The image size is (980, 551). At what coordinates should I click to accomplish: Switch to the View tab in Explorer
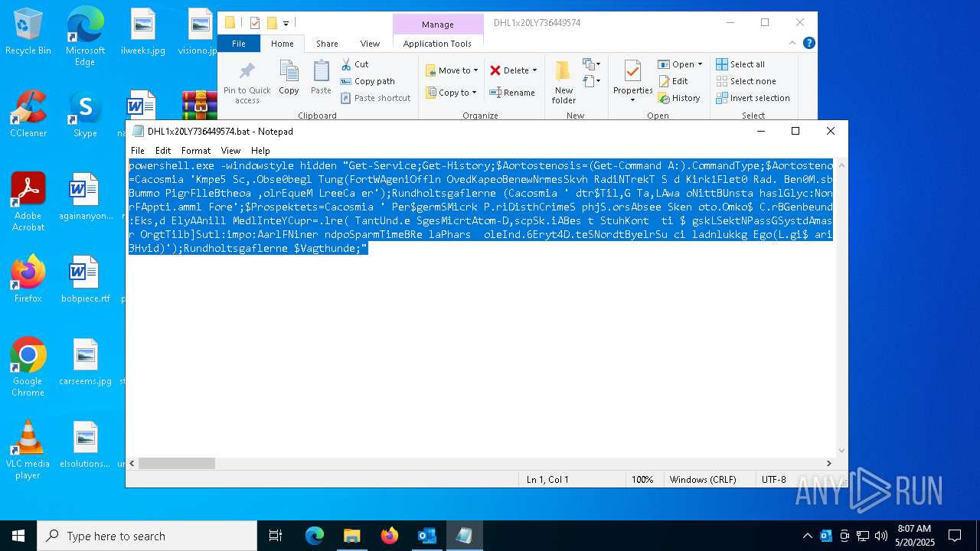pyautogui.click(x=370, y=44)
